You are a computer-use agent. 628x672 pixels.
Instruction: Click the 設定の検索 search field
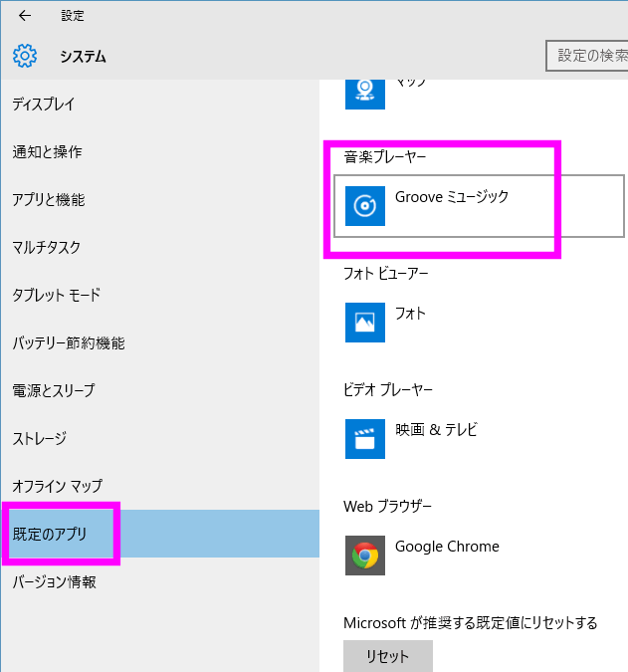589,56
